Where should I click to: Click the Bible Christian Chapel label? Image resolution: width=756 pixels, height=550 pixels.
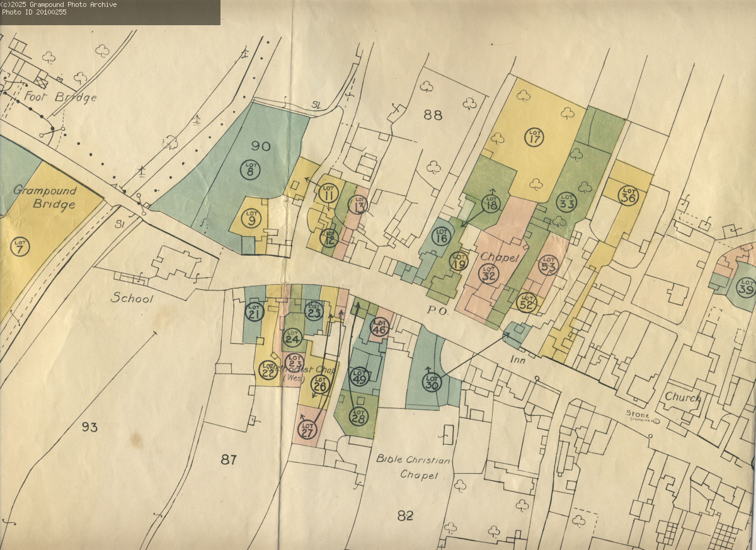tap(413, 467)
